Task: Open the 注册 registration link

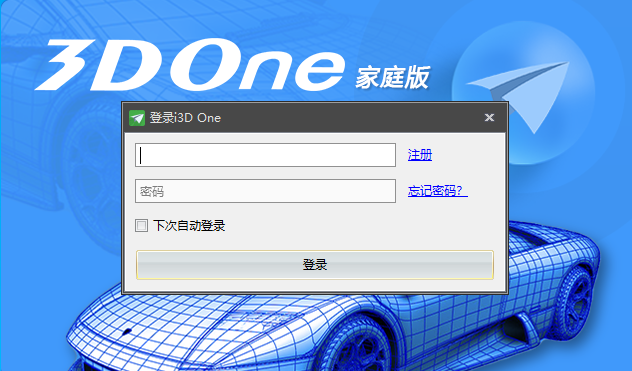Action: 420,155
